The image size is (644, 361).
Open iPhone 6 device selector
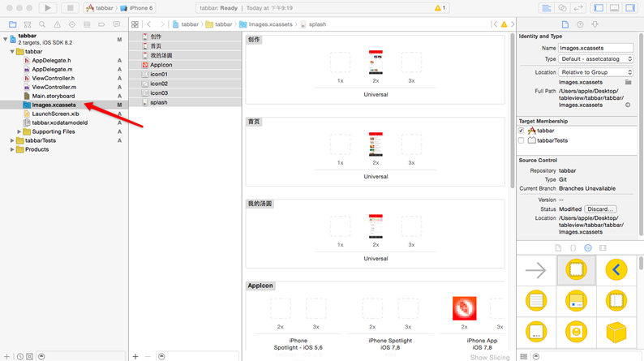(136, 8)
